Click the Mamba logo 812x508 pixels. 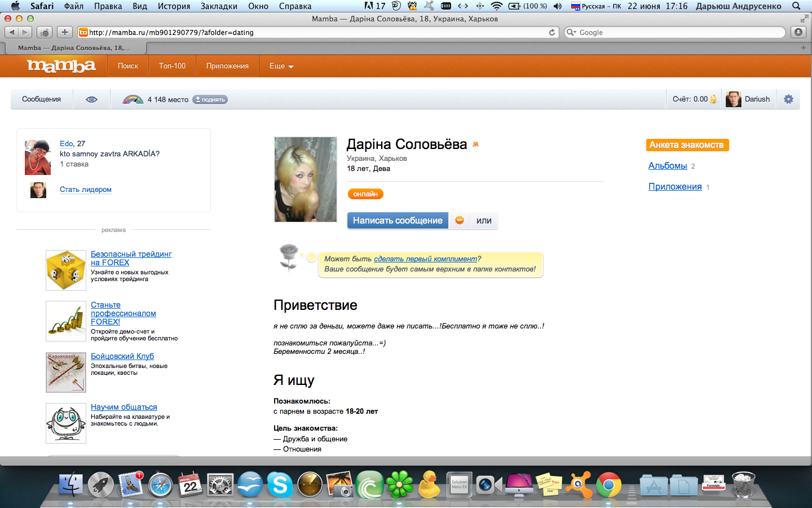(61, 66)
